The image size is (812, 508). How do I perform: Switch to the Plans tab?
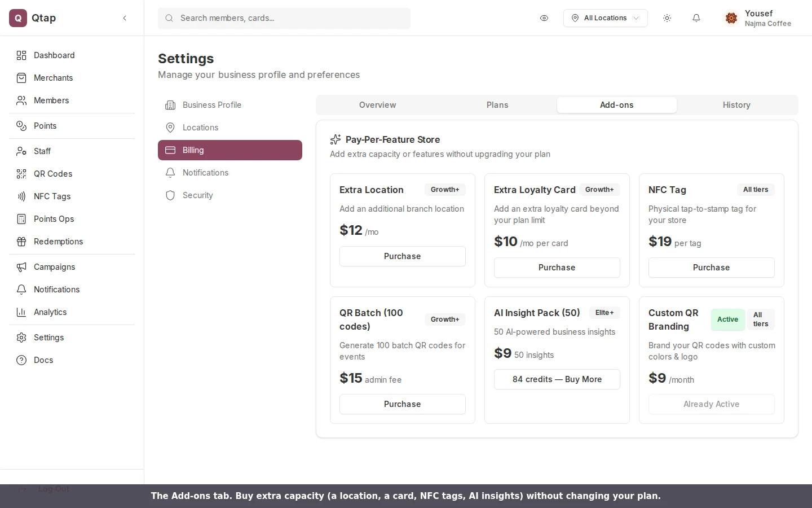coord(497,105)
